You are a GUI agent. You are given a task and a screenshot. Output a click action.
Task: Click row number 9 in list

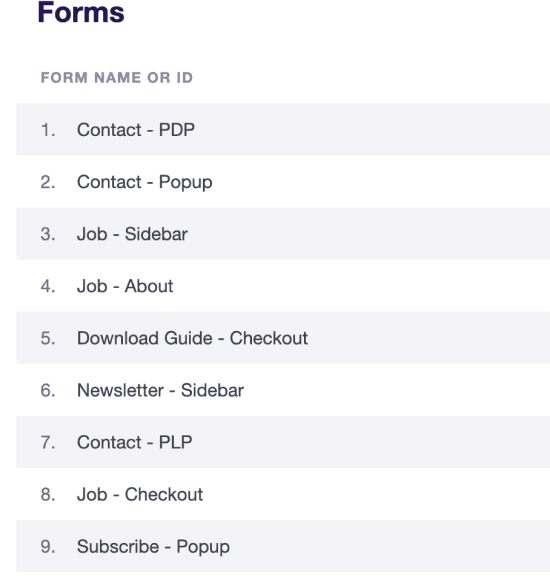(x=48, y=547)
